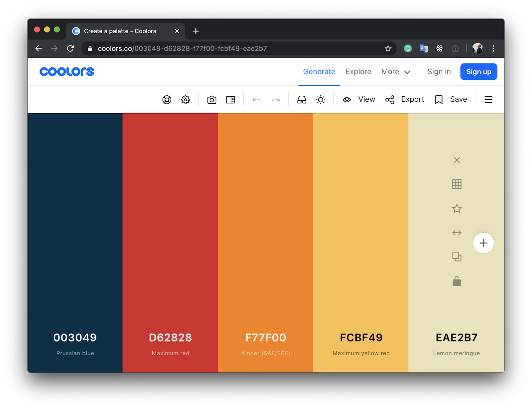
Task: Click the Sign up button
Action: [479, 71]
